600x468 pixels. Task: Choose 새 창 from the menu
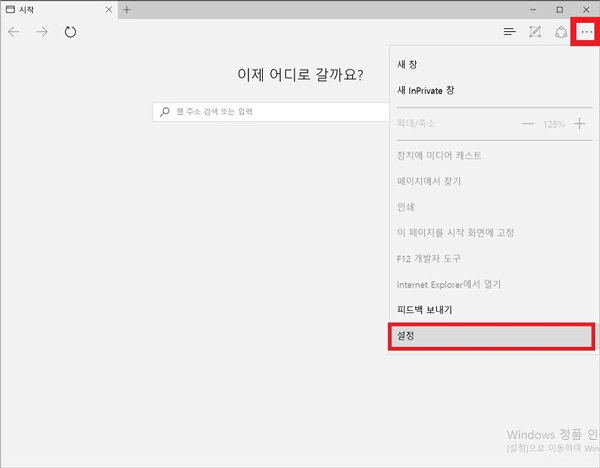pyautogui.click(x=407, y=64)
